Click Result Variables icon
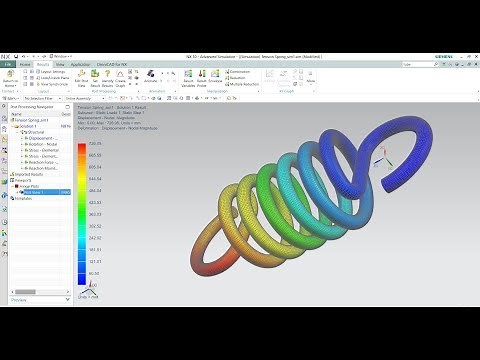Screen dimensions: 480x360 tap(188, 74)
